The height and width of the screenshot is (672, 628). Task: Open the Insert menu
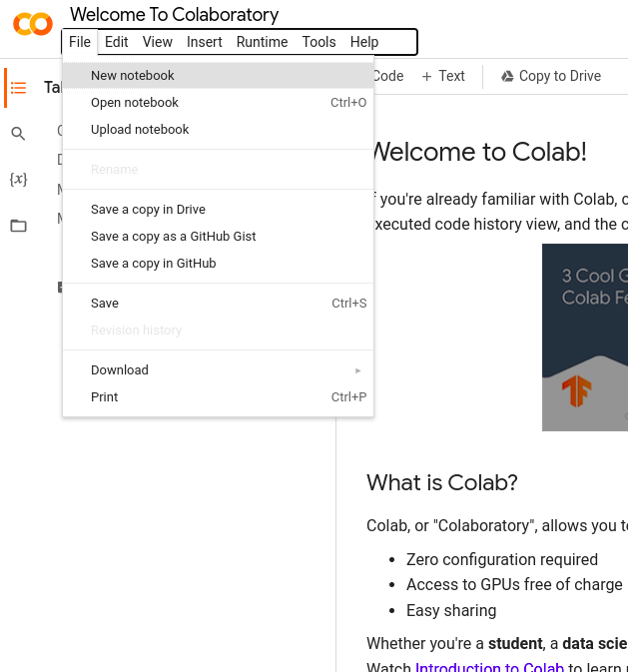click(204, 42)
